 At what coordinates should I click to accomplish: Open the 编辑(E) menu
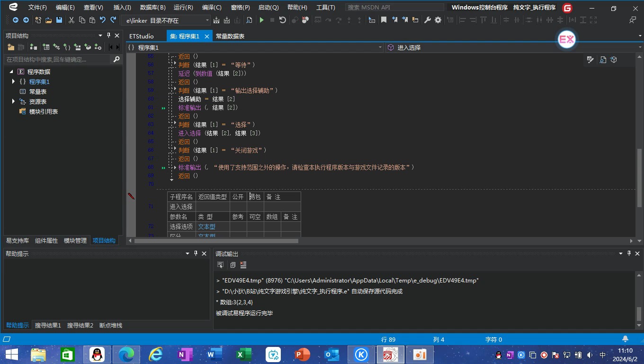(x=65, y=8)
